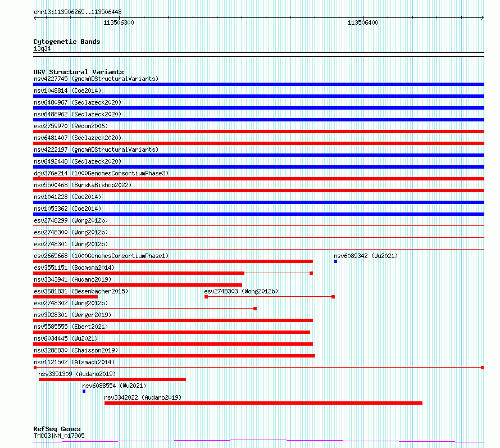The width and height of the screenshot is (500, 448).
Task: Open dgv376e214 (1000GenomesConsortiumPhase3) label
Action: (x=101, y=173)
